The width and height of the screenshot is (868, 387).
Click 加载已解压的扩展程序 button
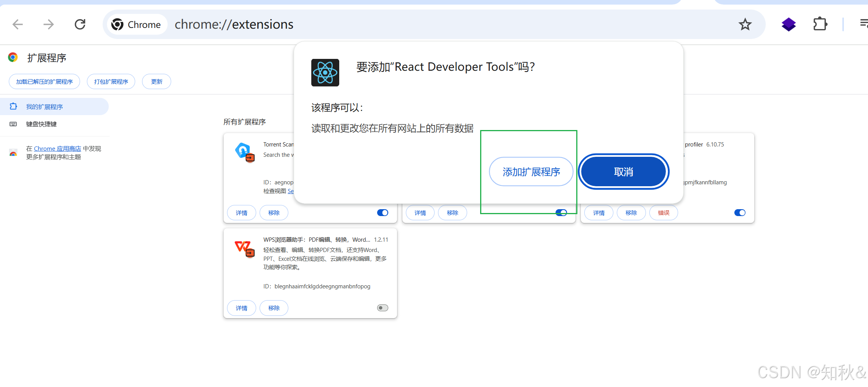[44, 81]
